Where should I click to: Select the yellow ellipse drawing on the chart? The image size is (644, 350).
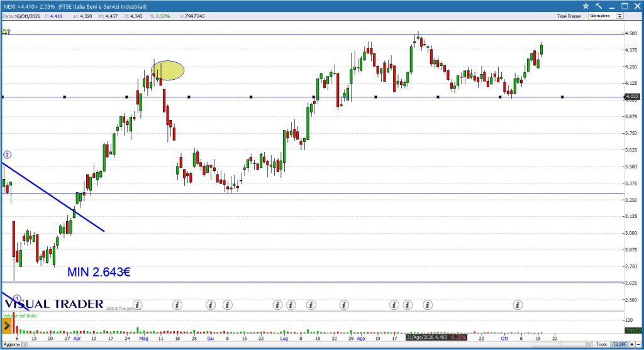pyautogui.click(x=168, y=70)
